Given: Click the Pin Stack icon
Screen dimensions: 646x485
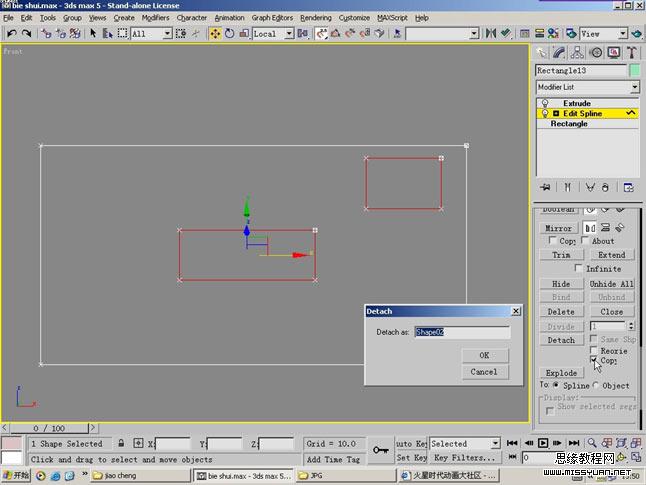Looking at the screenshot, I should pos(545,187).
